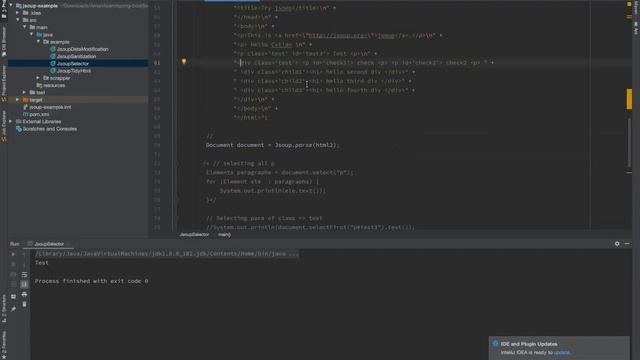
Task: Click the Scratches and Consoles icon
Action: click(x=18, y=129)
